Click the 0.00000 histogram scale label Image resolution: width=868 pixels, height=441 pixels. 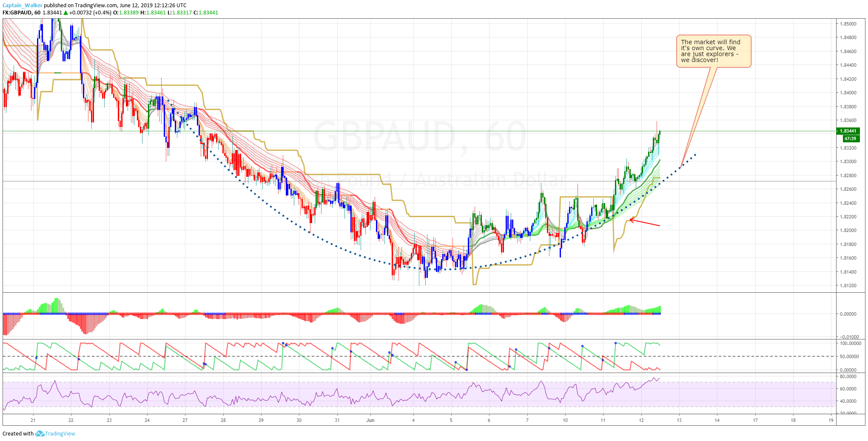[x=848, y=314]
